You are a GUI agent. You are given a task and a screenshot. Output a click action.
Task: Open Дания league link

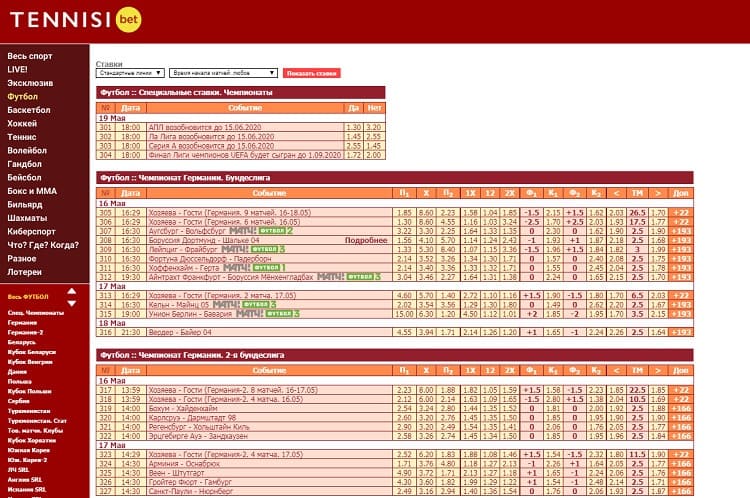[17, 371]
